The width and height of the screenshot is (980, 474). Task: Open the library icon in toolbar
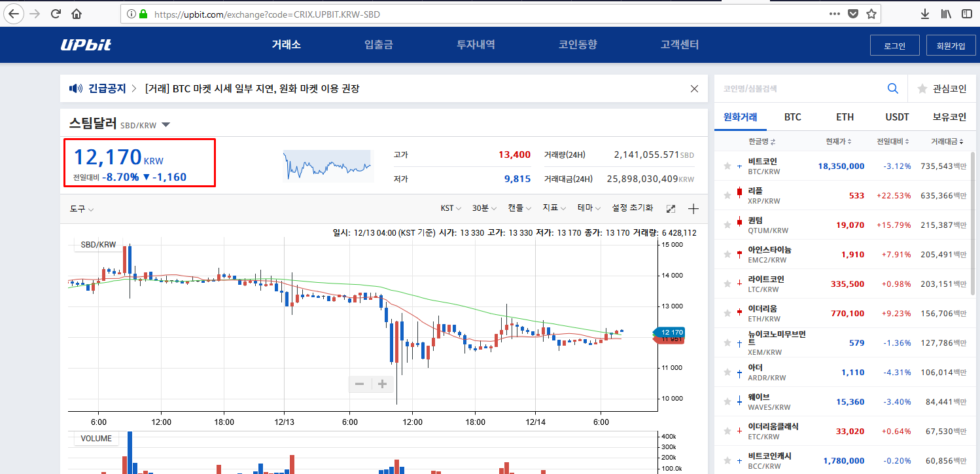coord(946,14)
